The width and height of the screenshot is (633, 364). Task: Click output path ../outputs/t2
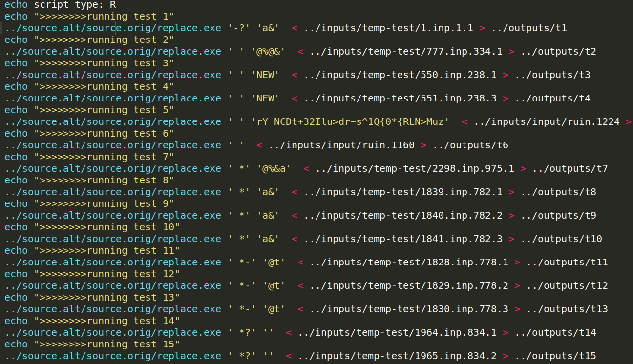click(558, 51)
